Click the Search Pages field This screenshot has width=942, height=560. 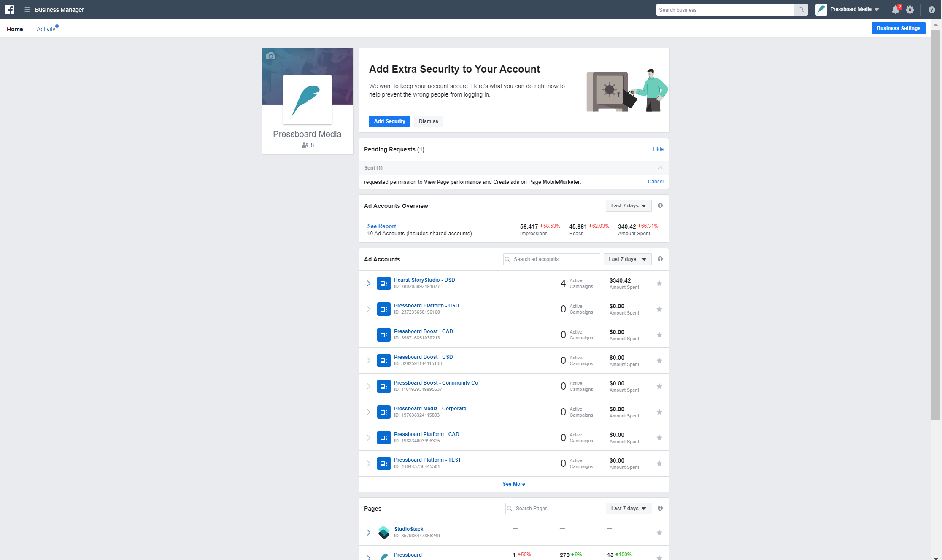click(553, 509)
